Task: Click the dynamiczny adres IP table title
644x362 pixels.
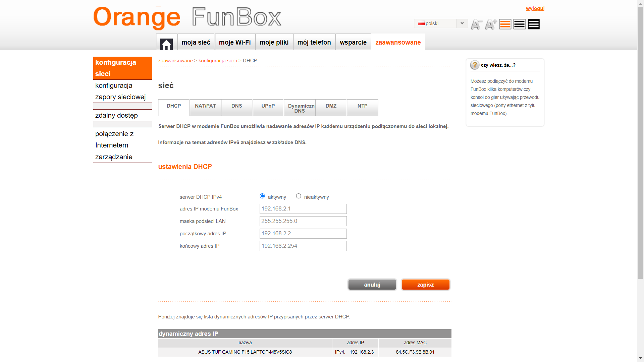Action: (189, 334)
